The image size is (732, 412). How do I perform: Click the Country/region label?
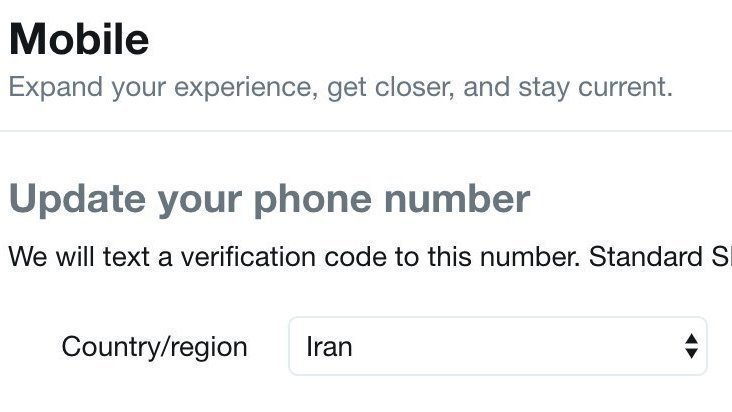[x=154, y=347]
